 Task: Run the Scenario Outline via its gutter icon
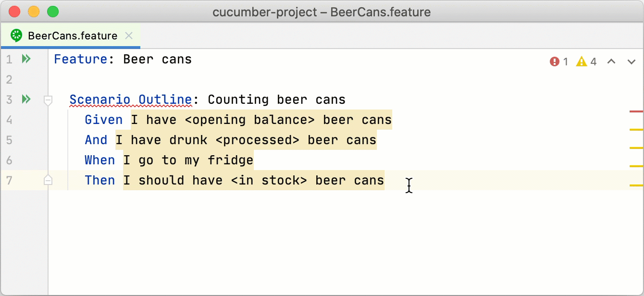pos(26,99)
